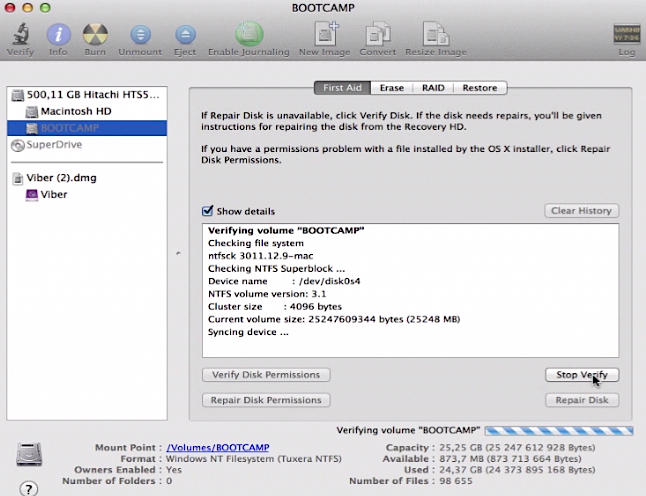Click the Available value 873,7 MB
The image size is (646, 496).
tap(510, 459)
